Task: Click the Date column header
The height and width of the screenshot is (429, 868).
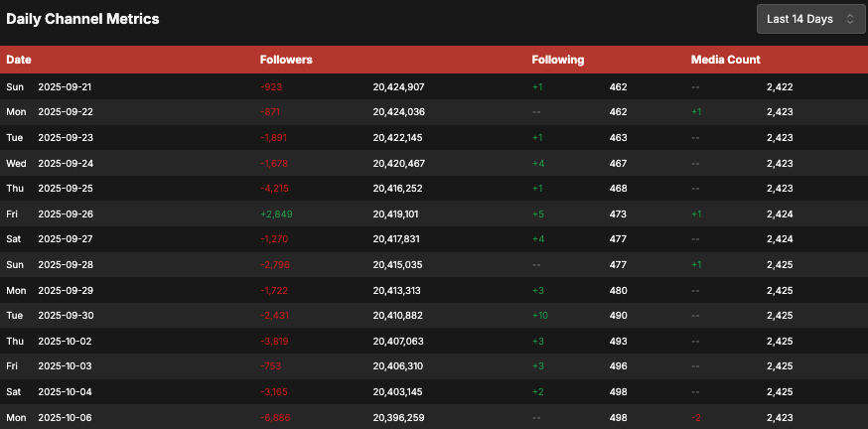Action: [x=19, y=60]
